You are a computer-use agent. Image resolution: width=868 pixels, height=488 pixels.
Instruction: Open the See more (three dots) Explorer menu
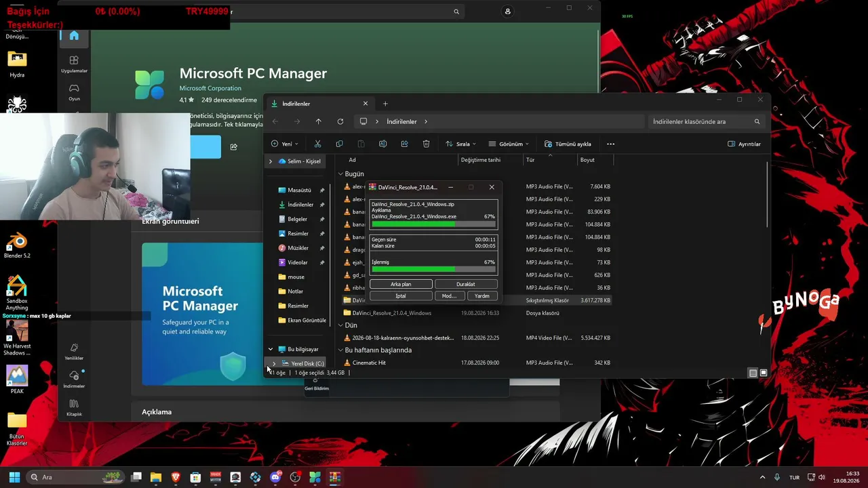click(x=610, y=144)
